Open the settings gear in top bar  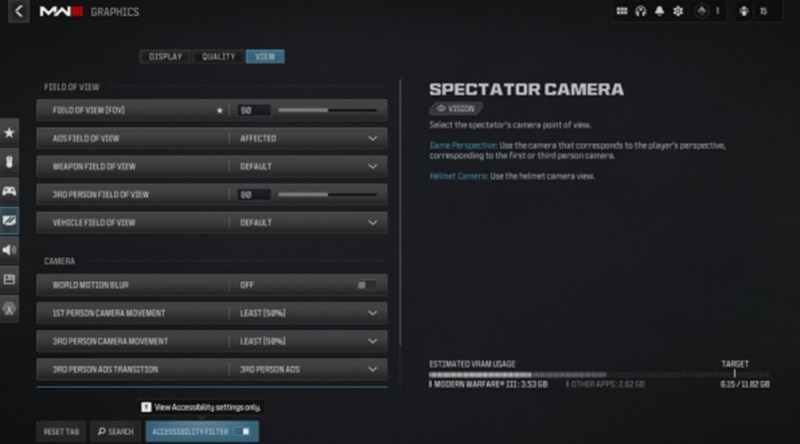point(678,11)
